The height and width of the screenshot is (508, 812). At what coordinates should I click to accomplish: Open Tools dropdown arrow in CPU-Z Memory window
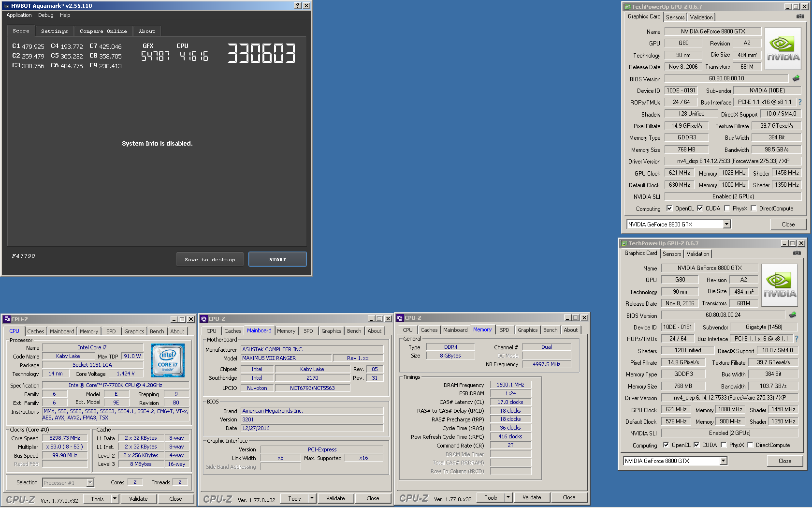(x=508, y=497)
